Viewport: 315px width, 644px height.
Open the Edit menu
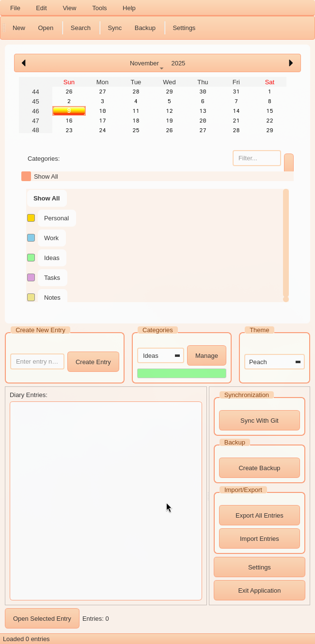pyautogui.click(x=41, y=8)
